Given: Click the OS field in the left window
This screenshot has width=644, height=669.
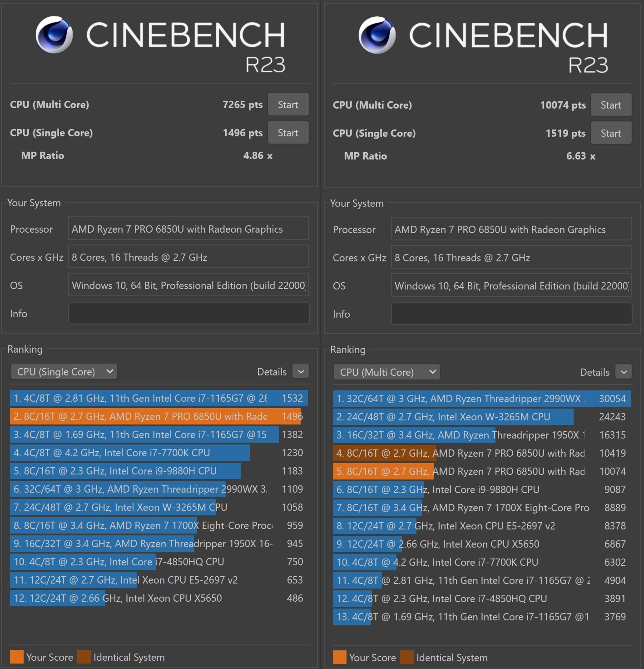Looking at the screenshot, I should tap(188, 285).
